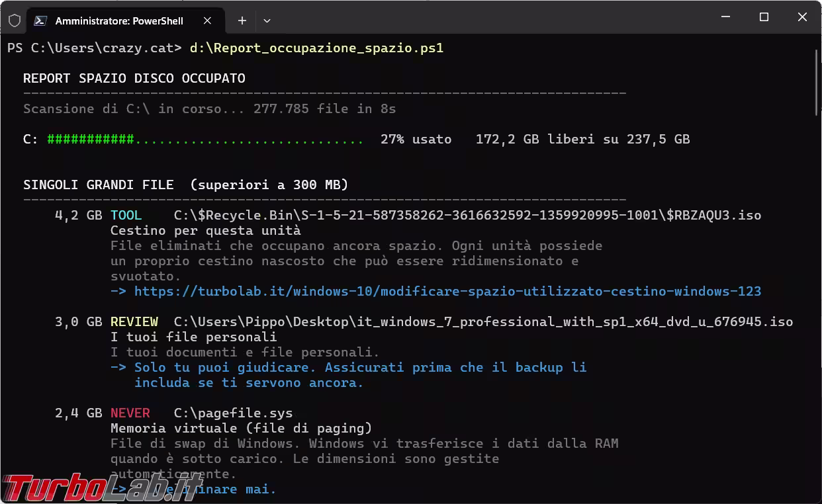Click the prompt PS C:\Users\crazy.cat>

(x=95, y=48)
